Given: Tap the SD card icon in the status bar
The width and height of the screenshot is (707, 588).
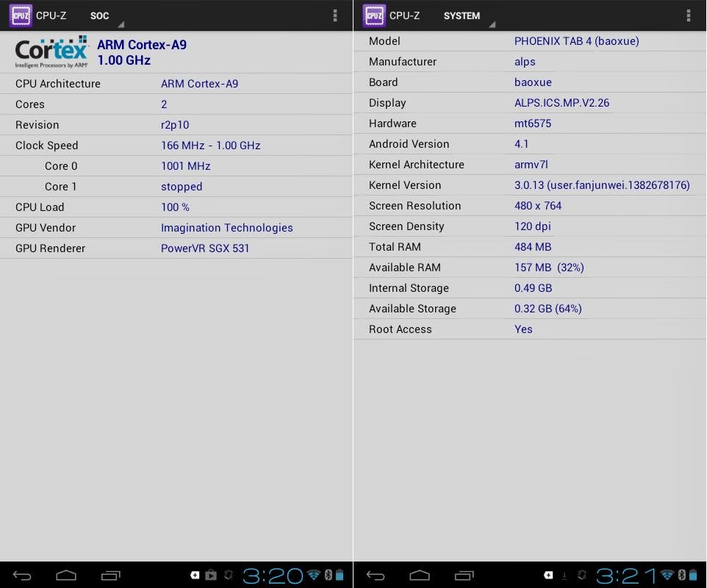Looking at the screenshot, I should pyautogui.click(x=548, y=575).
